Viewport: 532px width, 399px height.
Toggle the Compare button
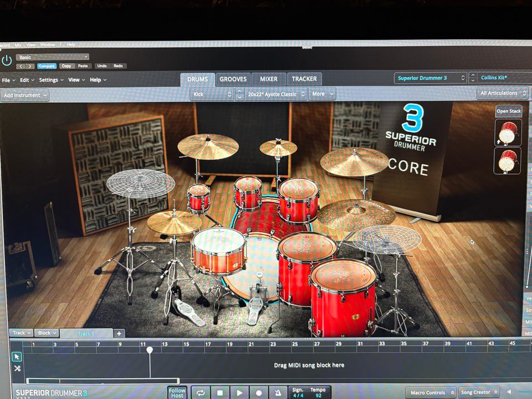47,66
